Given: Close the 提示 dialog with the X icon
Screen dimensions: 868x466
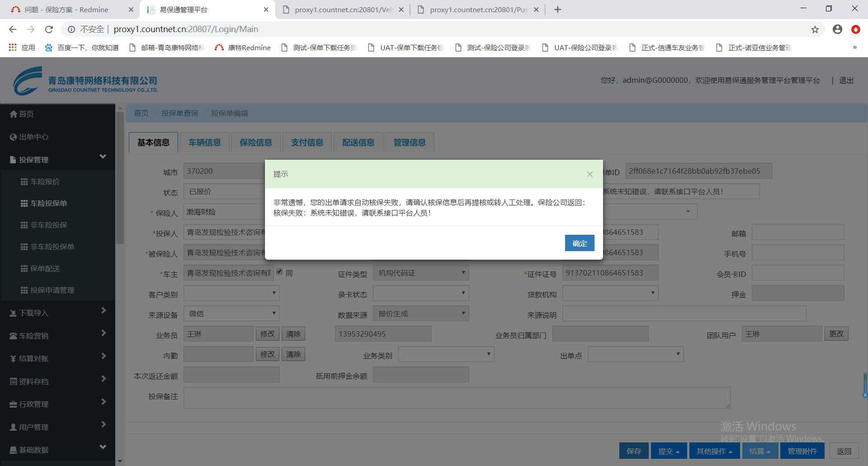Looking at the screenshot, I should click(590, 174).
